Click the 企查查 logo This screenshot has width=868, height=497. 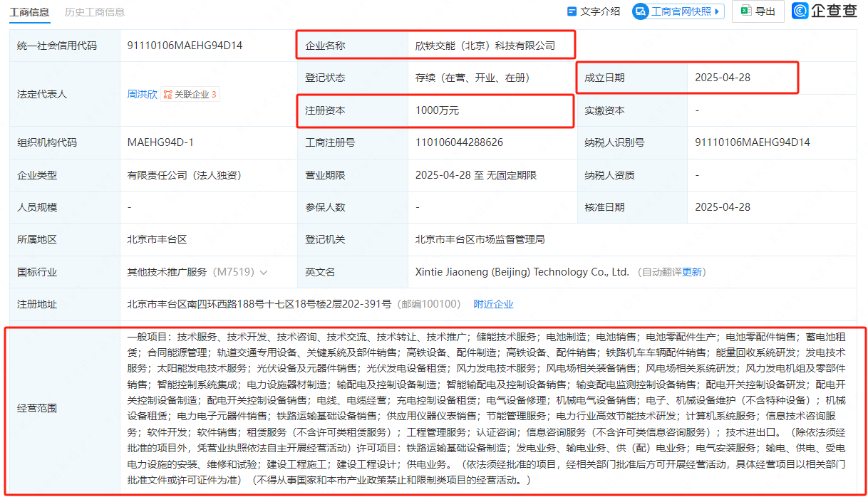(x=825, y=11)
